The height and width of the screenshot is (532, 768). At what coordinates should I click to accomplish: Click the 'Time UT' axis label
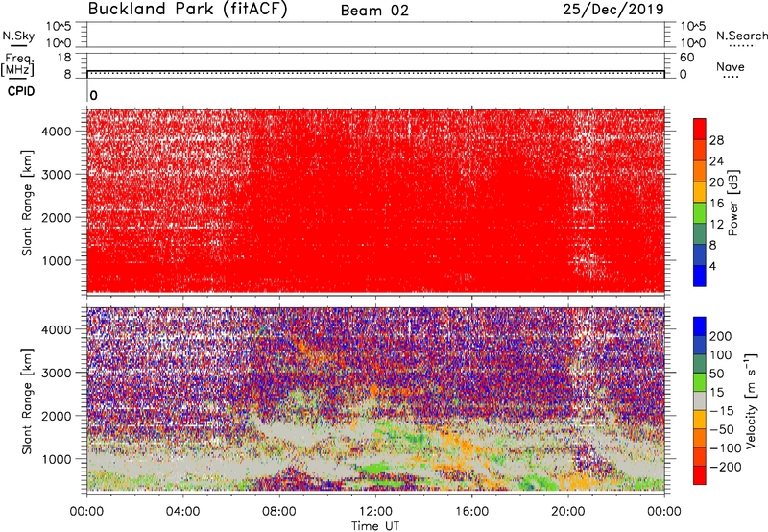pos(375,526)
